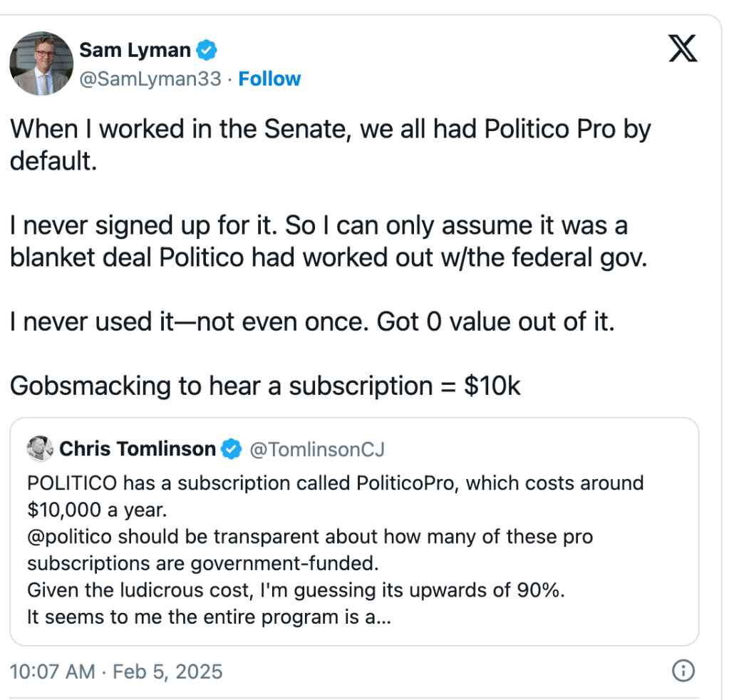Click the "Gobsmacking to hear a subscription" line

(265, 386)
